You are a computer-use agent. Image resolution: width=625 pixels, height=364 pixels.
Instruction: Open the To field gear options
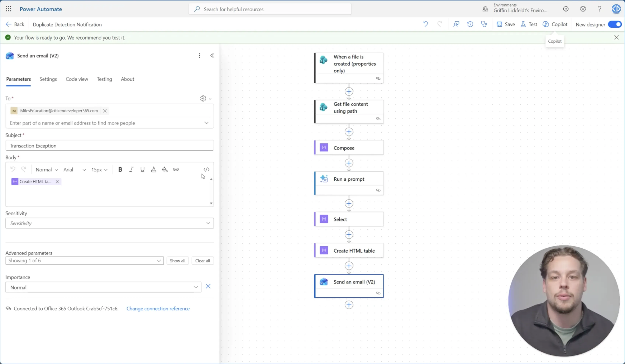point(206,98)
